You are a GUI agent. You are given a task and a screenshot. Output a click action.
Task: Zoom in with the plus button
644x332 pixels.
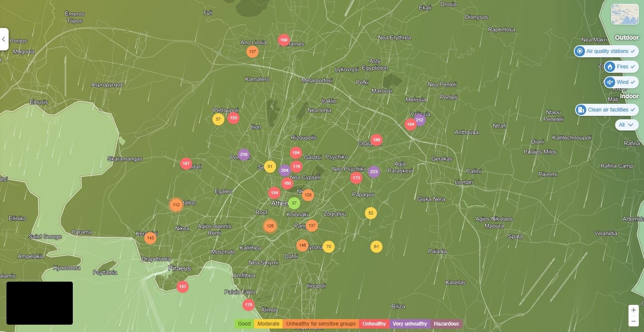(633, 310)
